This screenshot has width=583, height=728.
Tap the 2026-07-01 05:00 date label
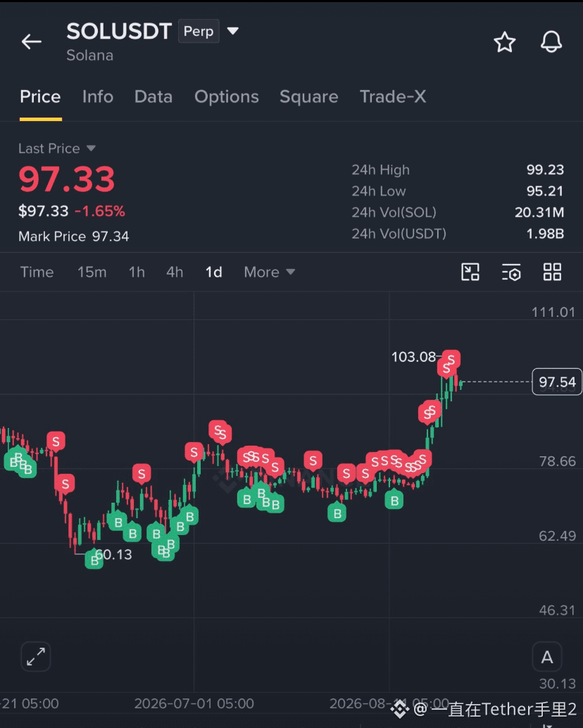click(194, 704)
